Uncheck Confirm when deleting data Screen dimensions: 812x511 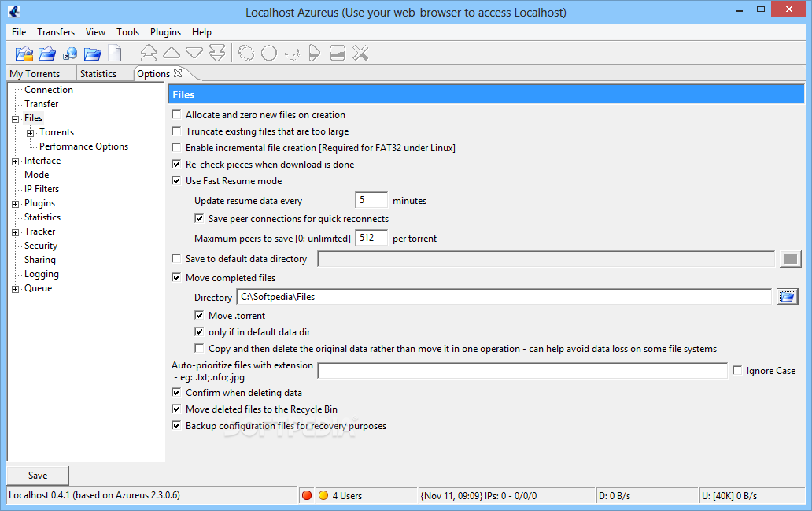pyautogui.click(x=176, y=393)
